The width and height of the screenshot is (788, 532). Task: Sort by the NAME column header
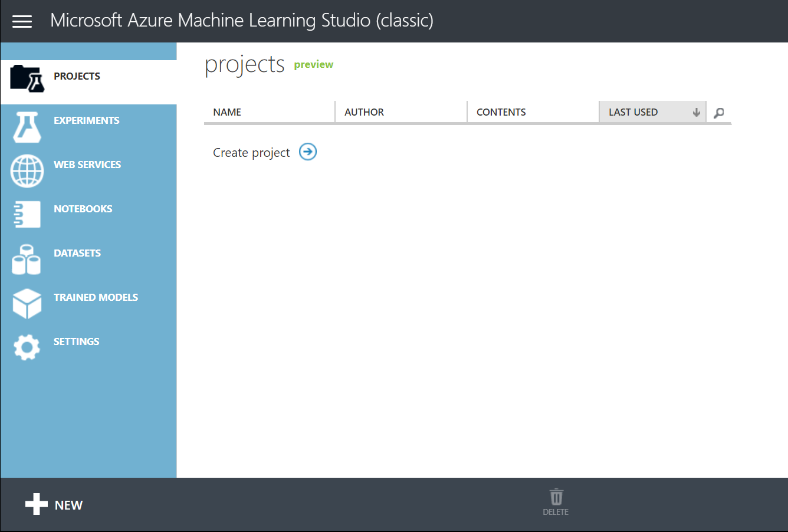270,112
